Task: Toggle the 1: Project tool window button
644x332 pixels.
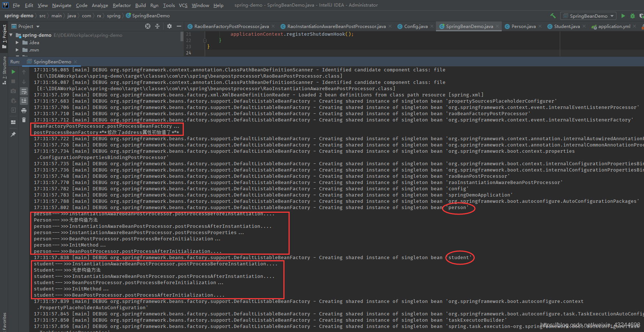Action: point(4,36)
